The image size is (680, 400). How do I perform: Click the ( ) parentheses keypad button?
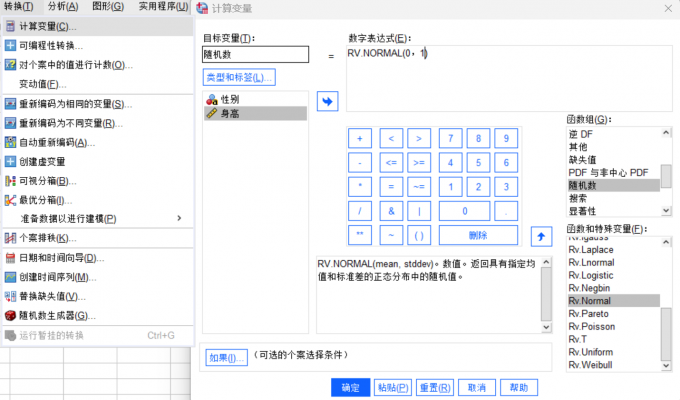pos(418,235)
